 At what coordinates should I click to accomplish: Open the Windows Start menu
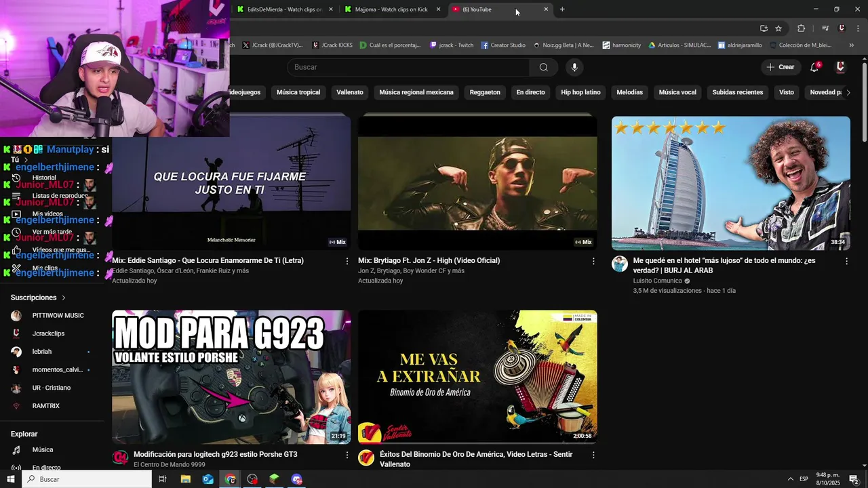pos(12,479)
